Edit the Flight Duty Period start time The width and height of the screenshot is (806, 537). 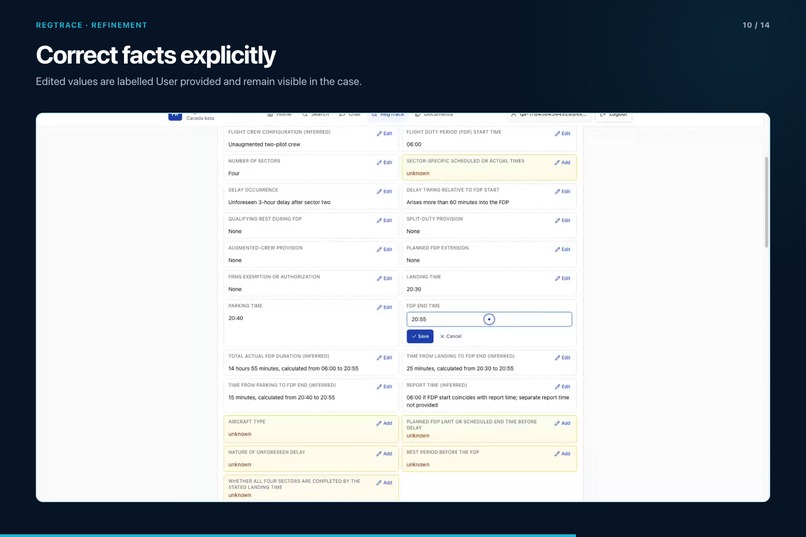(x=562, y=134)
